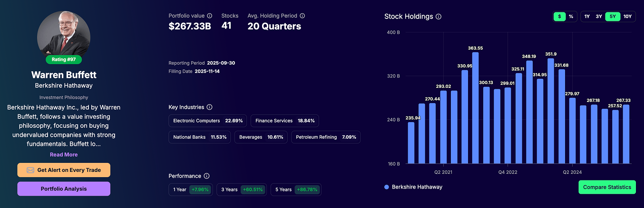This screenshot has height=208, width=644.
Task: Click the Rating #97 badge
Action: tap(64, 59)
